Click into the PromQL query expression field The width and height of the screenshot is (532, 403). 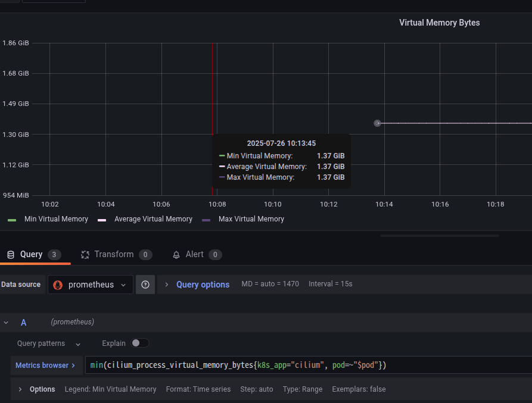coord(309,365)
